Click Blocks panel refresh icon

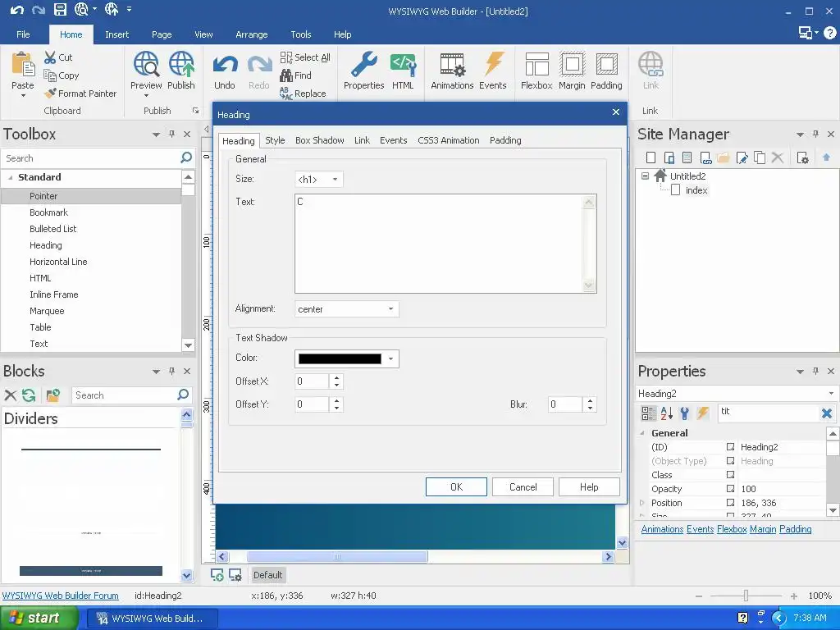[29, 395]
